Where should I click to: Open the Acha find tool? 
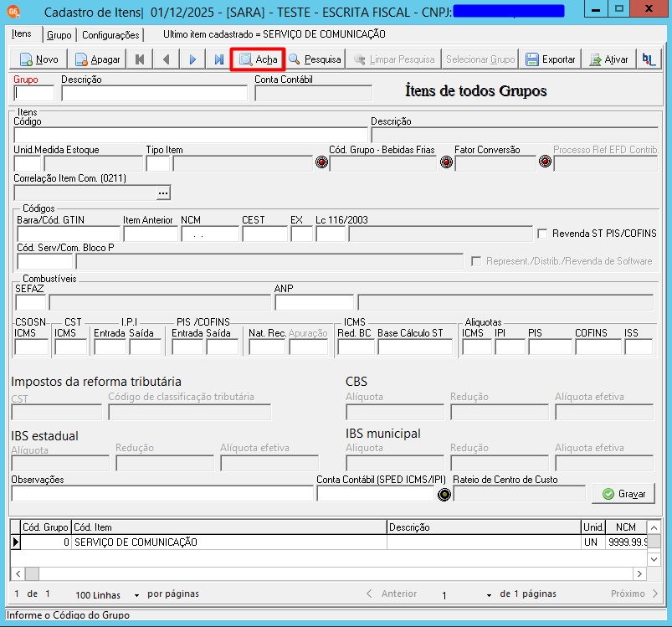[258, 59]
